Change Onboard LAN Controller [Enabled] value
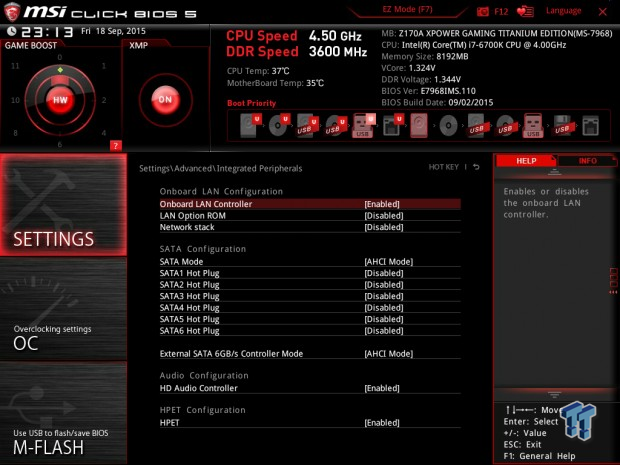Image resolution: width=620 pixels, height=465 pixels. tap(382, 204)
